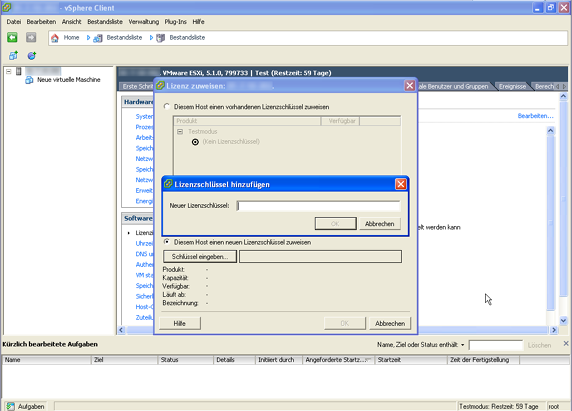Click the Löschen button next to filter
This screenshot has width=572, height=411.
click(x=539, y=345)
